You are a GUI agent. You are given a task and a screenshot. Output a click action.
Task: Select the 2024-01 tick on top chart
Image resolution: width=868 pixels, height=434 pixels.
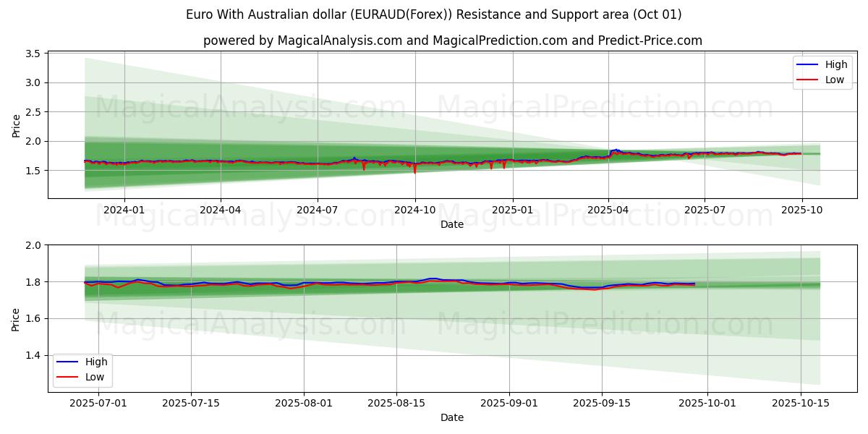[124, 210]
